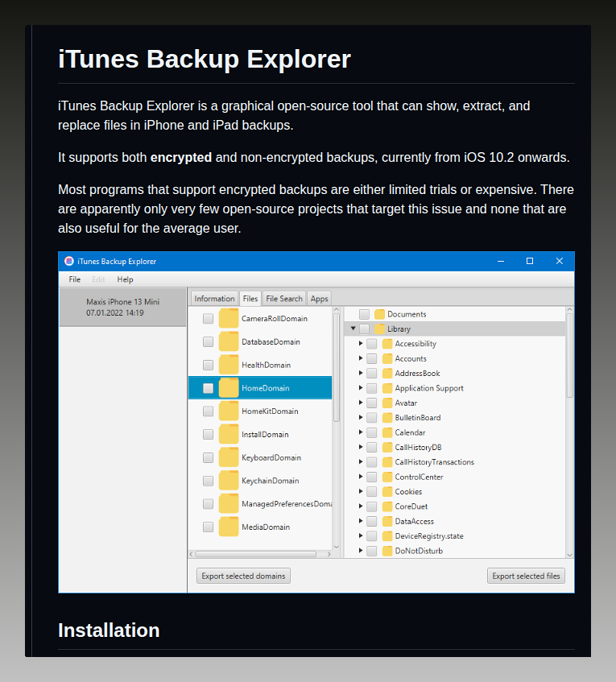Click the DataAccess folder icon

(387, 521)
